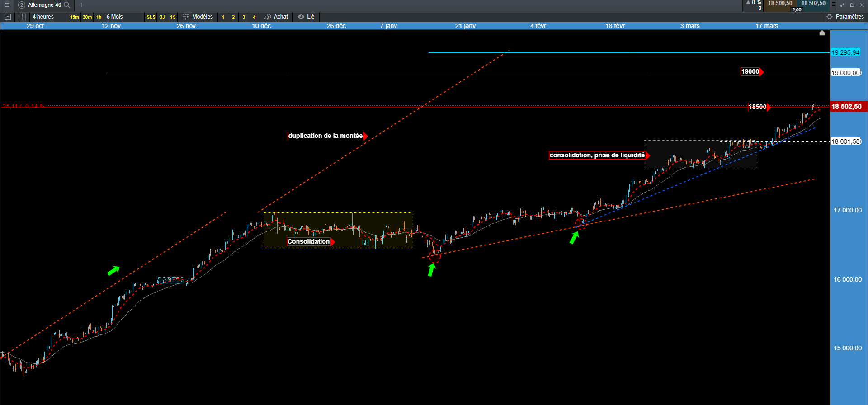Click the Achat order button
Image resolution: width=868 pixels, height=405 pixels.
276,17
